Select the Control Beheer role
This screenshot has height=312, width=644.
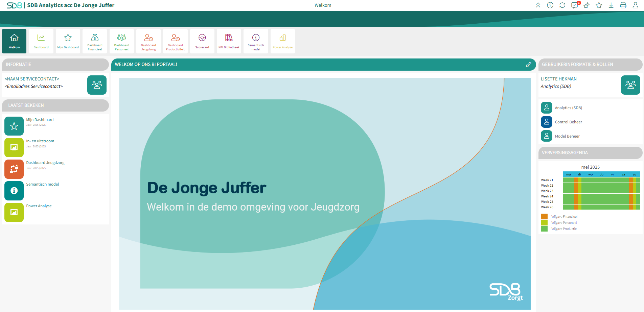pos(568,122)
